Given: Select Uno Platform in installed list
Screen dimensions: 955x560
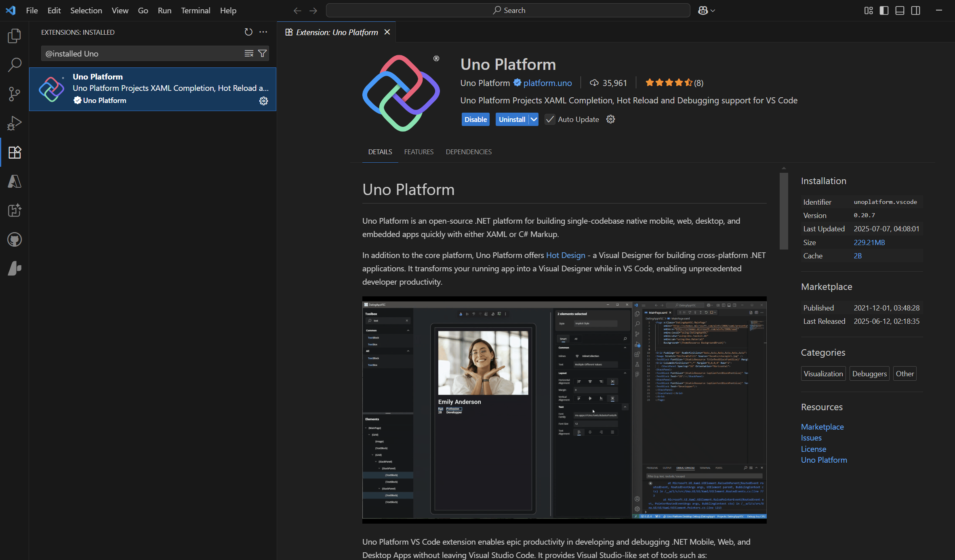Looking at the screenshot, I should tap(153, 89).
